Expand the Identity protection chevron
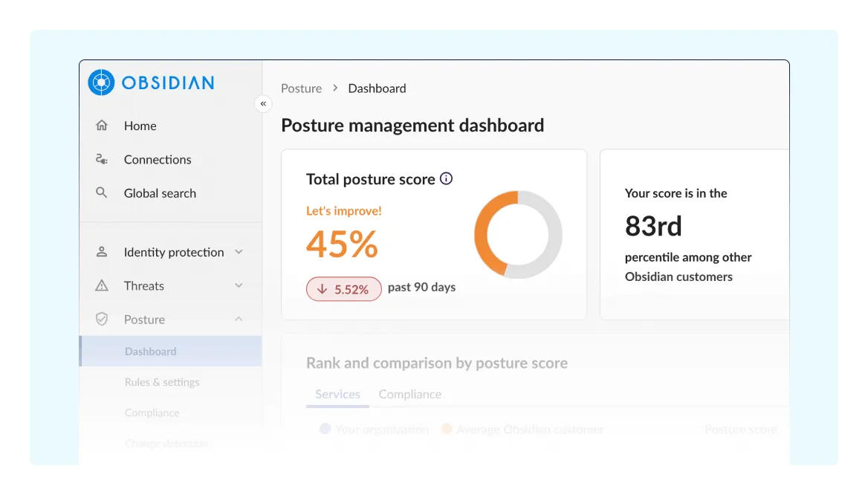This screenshot has height=495, width=868. click(x=239, y=252)
